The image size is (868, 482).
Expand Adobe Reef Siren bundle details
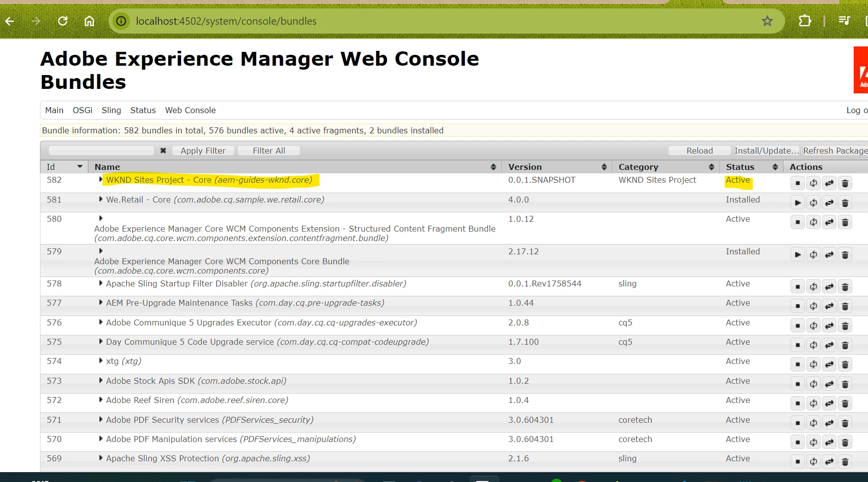(101, 400)
